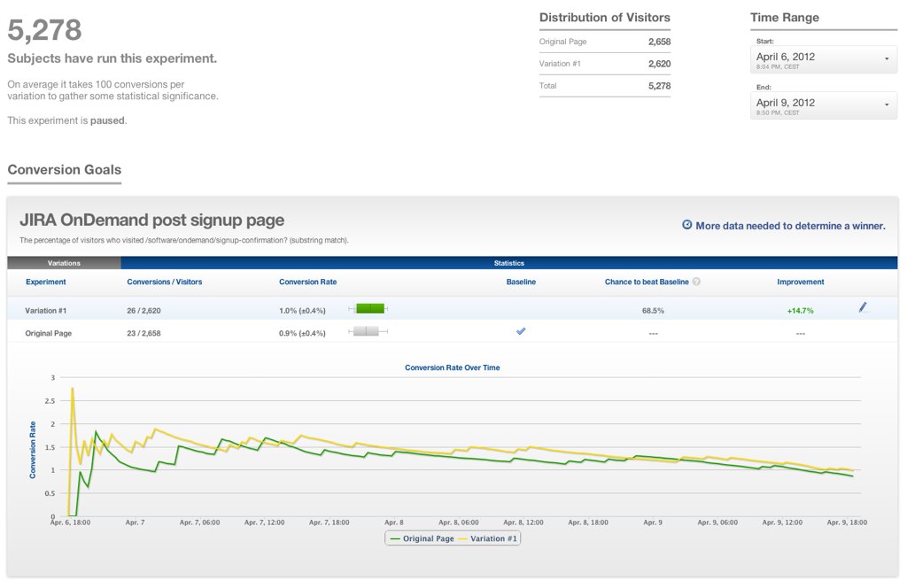Toggle Original Page series in chart legend
The image size is (907, 588).
tap(422, 538)
